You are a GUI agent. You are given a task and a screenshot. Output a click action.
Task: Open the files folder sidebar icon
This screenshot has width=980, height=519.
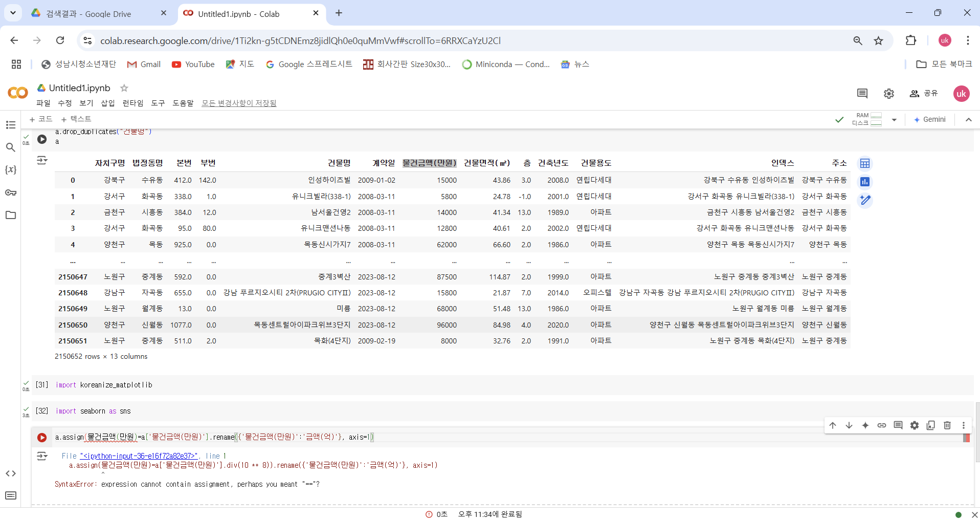point(11,215)
